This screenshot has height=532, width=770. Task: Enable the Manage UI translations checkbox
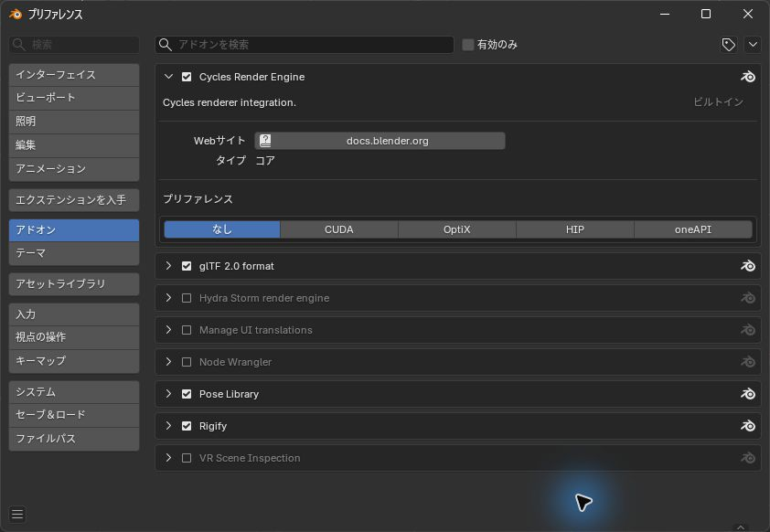(187, 330)
